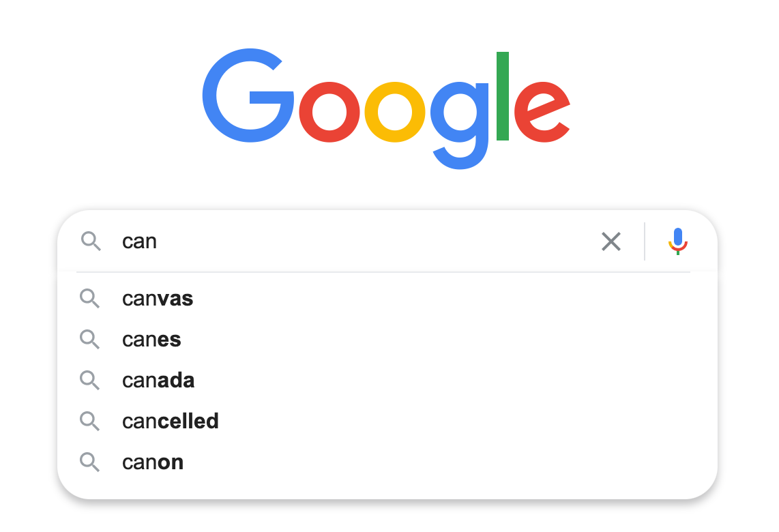Click the first red o in Google logo

pos(329,112)
